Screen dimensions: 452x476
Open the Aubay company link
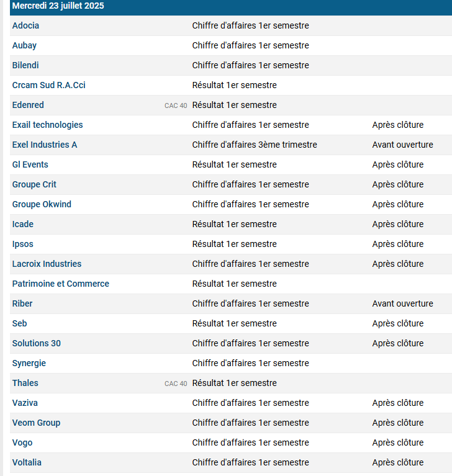(x=24, y=45)
